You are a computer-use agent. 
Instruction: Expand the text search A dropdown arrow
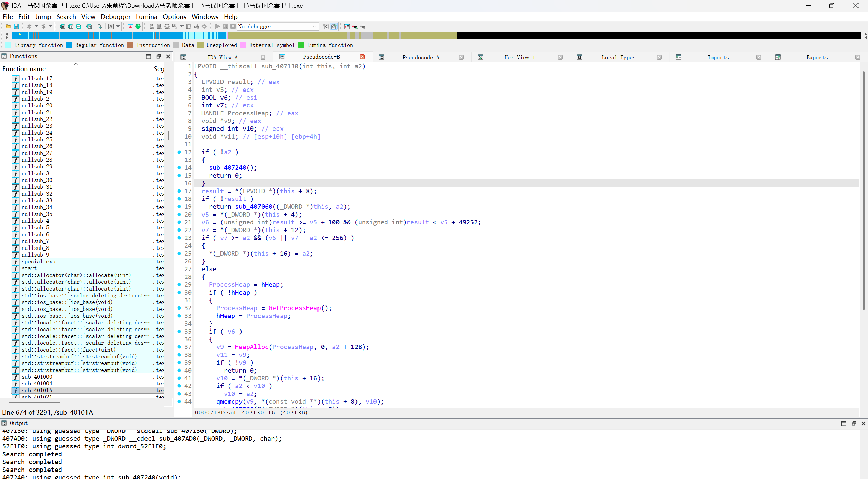[x=118, y=26]
